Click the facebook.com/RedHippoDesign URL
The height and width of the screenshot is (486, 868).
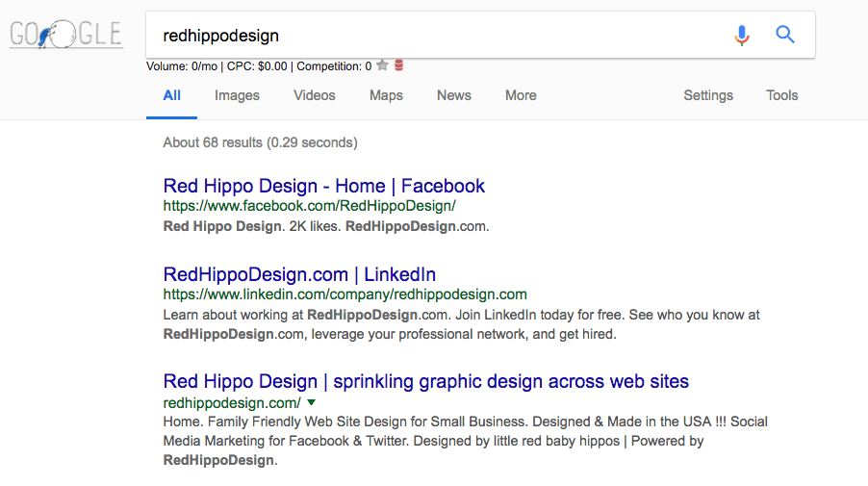click(310, 206)
